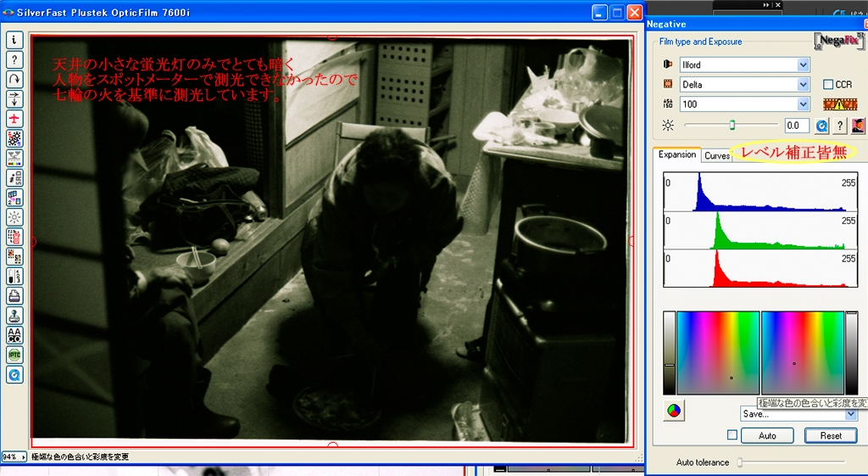The width and height of the screenshot is (868, 476).
Task: Click the Negative panel title bar
Action: pos(757,24)
